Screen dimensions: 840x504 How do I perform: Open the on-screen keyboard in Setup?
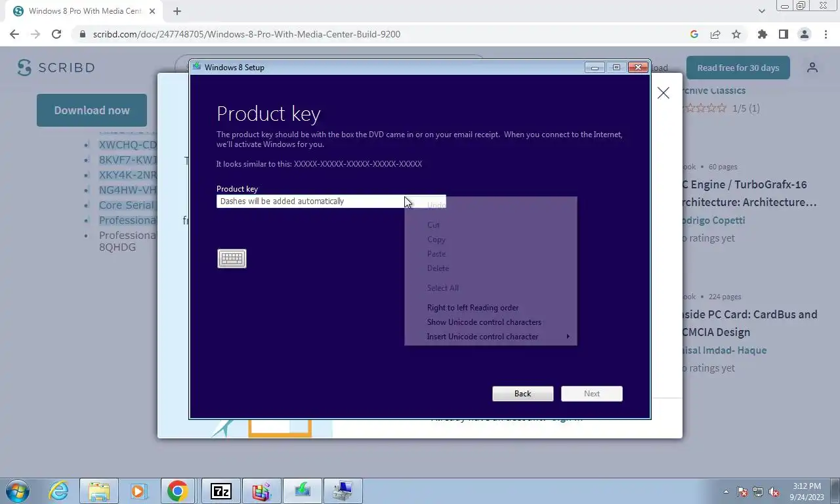232,259
